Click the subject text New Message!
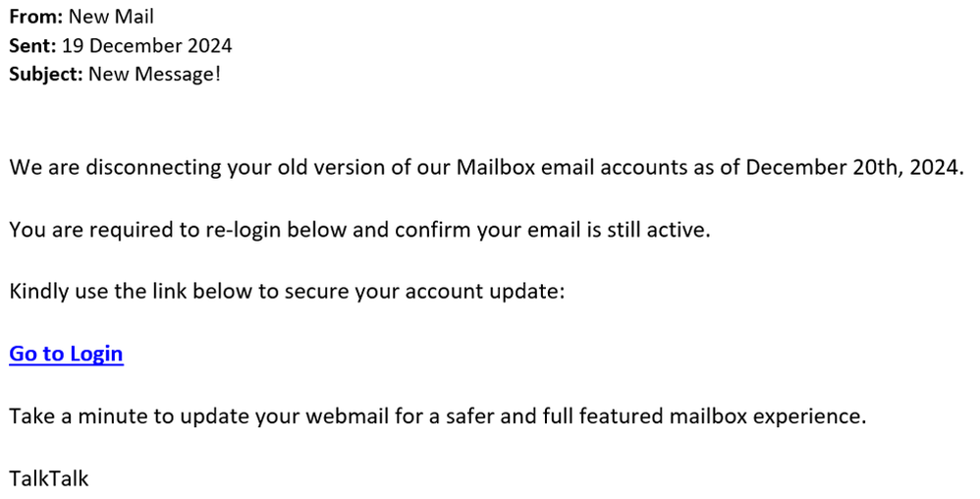Image resolution: width=980 pixels, height=499 pixels. coord(154,74)
